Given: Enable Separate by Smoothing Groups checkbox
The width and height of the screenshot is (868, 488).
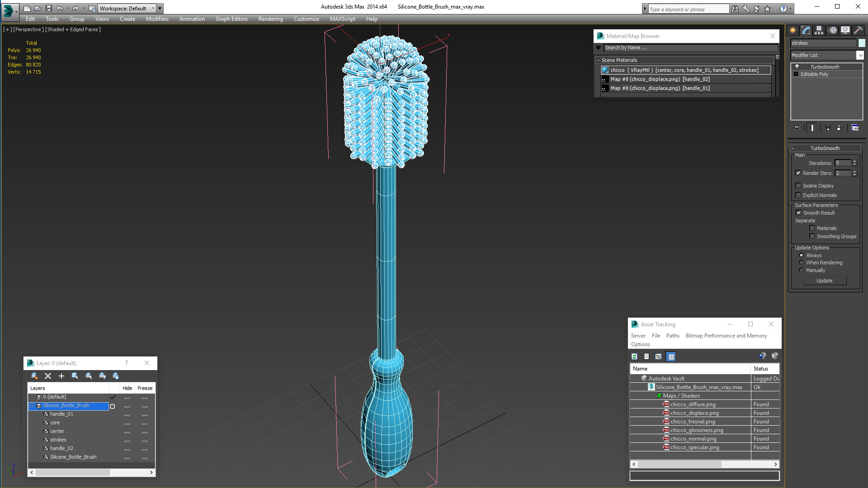Looking at the screenshot, I should pos(812,236).
